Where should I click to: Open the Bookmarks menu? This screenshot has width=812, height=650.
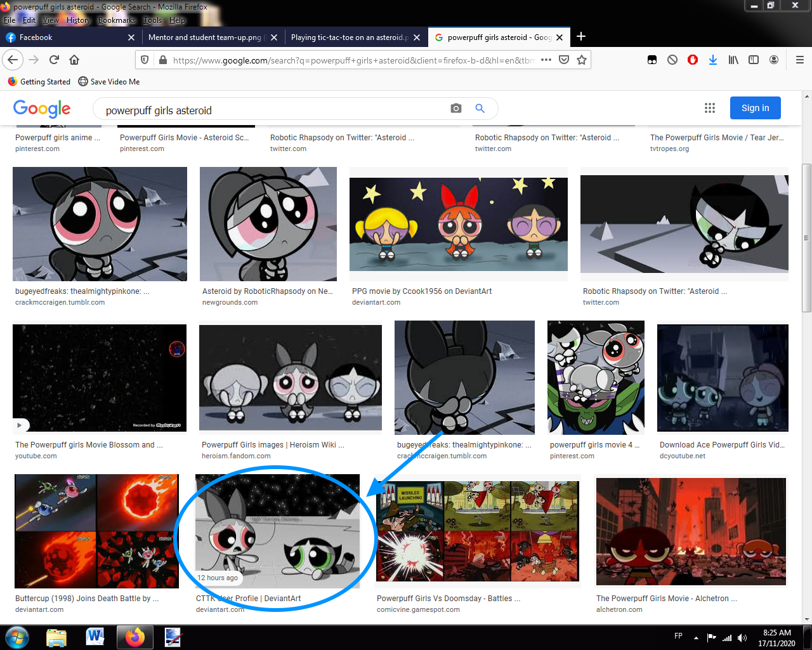pyautogui.click(x=117, y=20)
